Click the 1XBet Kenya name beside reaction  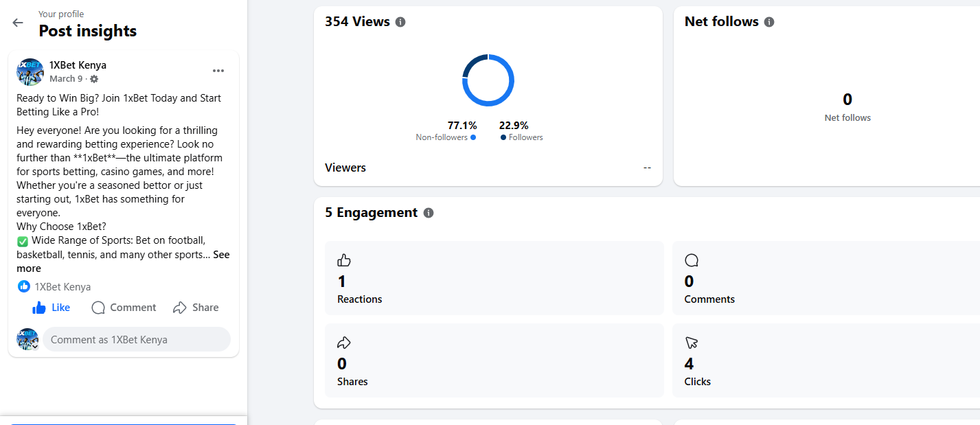pos(62,287)
